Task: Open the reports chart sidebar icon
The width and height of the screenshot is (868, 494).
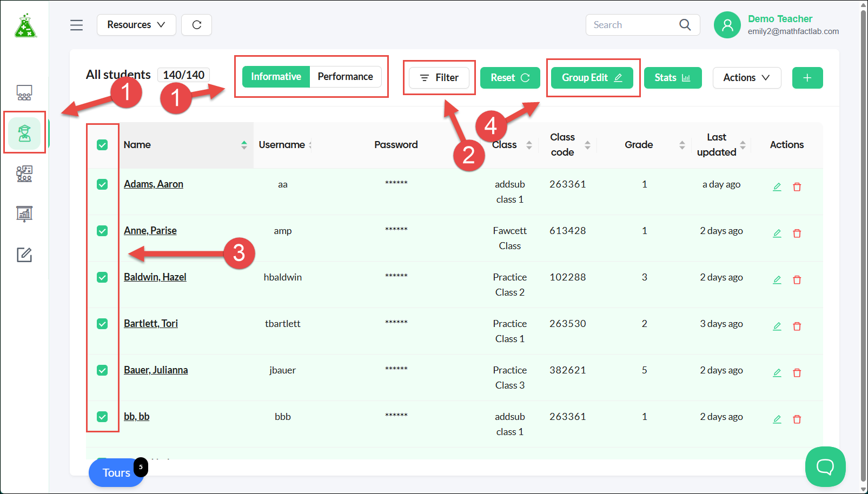Action: pos(24,214)
